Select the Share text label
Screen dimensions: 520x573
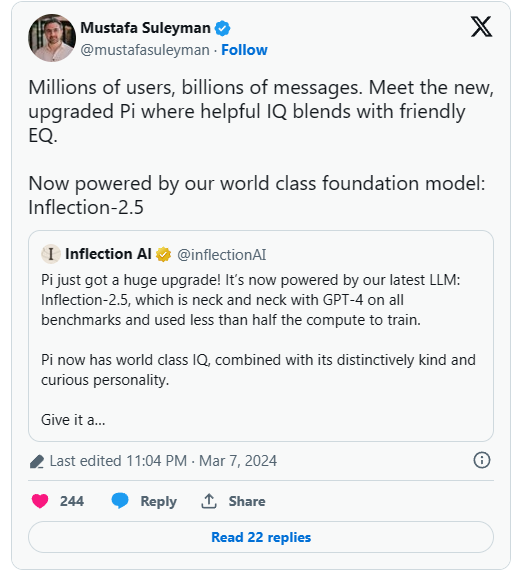tap(247, 501)
